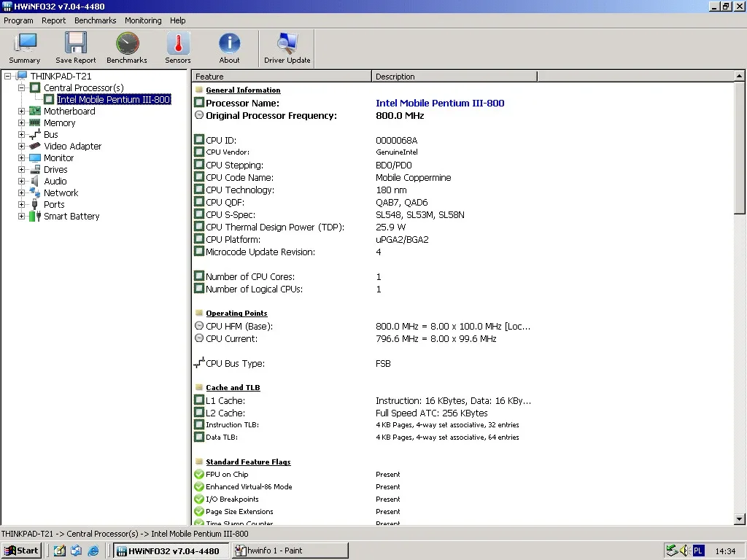747x560 pixels.
Task: Click the Start button
Action: pos(21,551)
